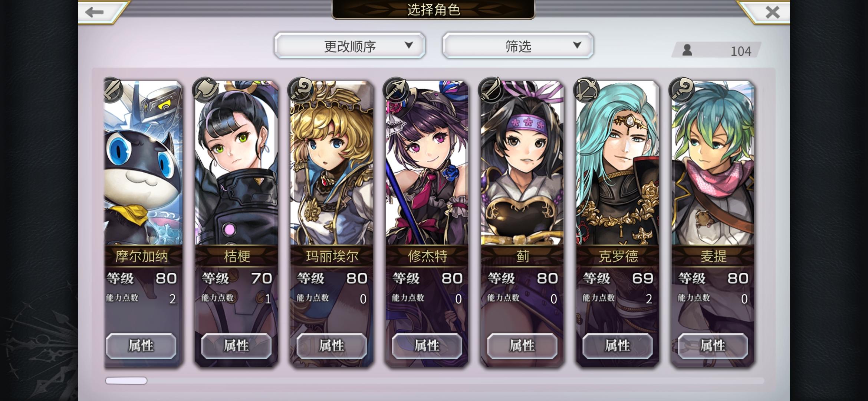Click the katana weapon icon on 蓟 card
Screen dimensions: 868x401
[492, 90]
